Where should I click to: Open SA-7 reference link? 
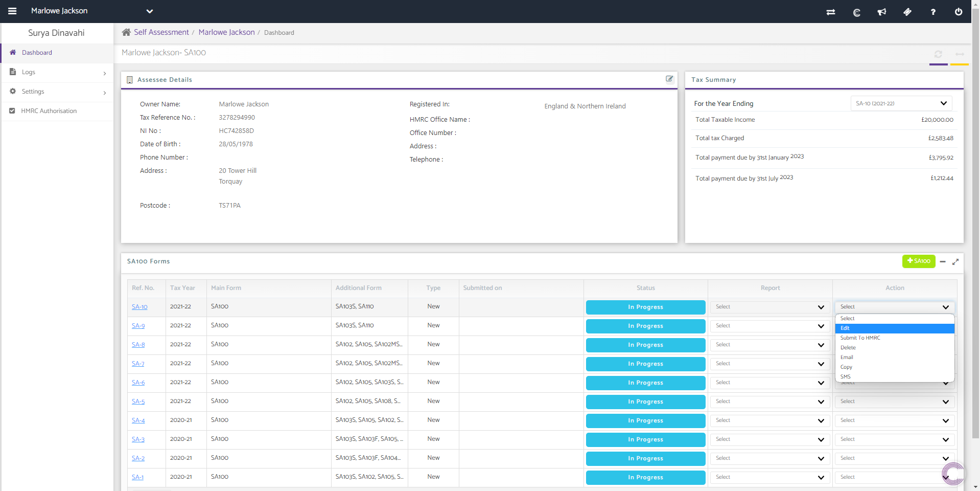pos(138,364)
